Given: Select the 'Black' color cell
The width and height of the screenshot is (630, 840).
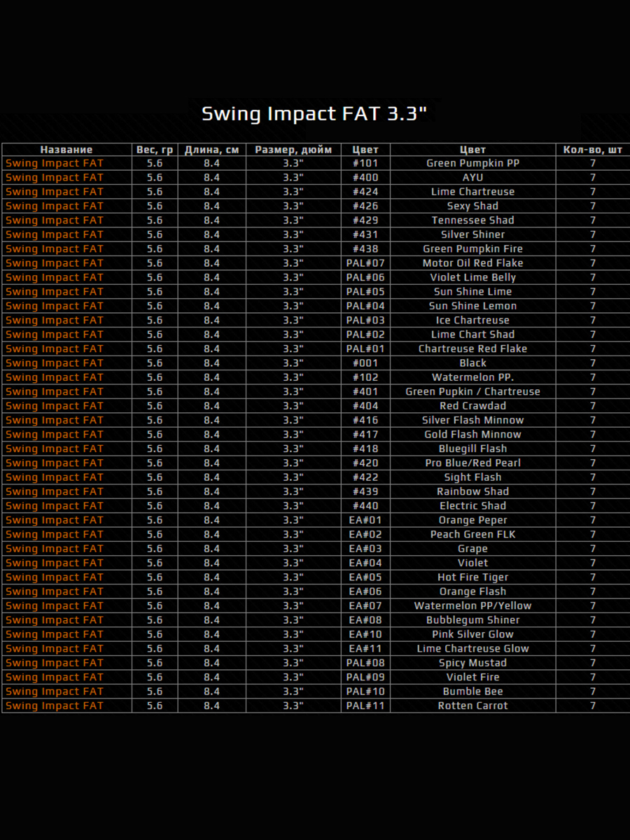Looking at the screenshot, I should (x=473, y=363).
